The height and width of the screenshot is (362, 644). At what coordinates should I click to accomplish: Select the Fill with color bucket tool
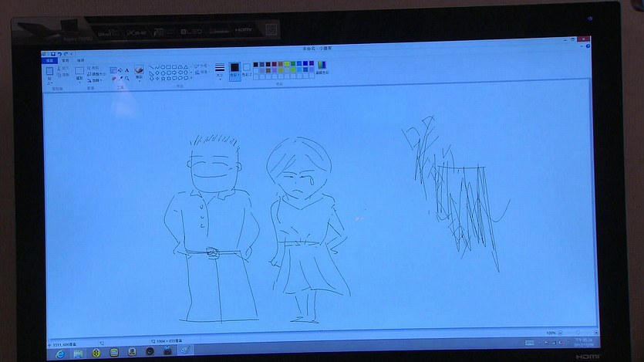[x=120, y=70]
